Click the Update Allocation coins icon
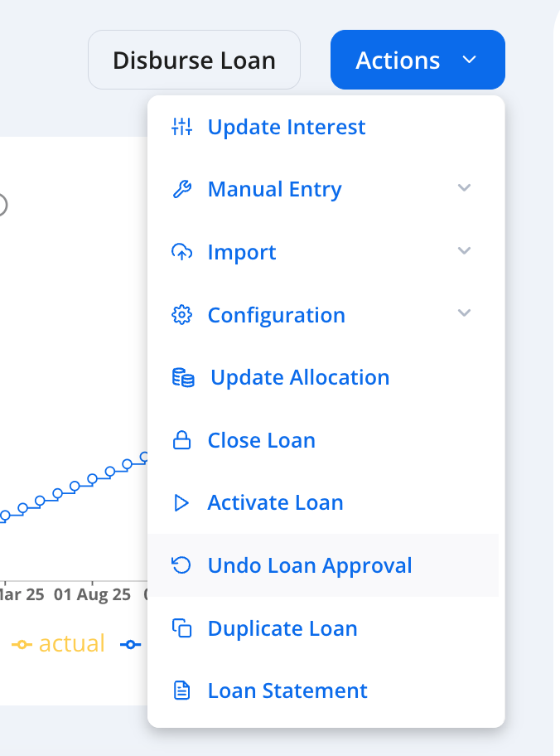Image resolution: width=560 pixels, height=756 pixels. (183, 378)
